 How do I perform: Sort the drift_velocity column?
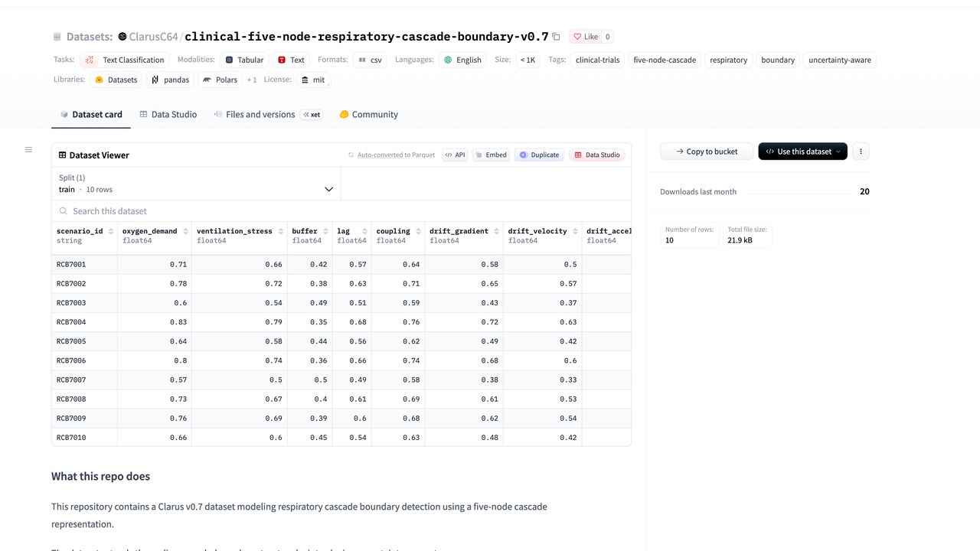point(575,231)
